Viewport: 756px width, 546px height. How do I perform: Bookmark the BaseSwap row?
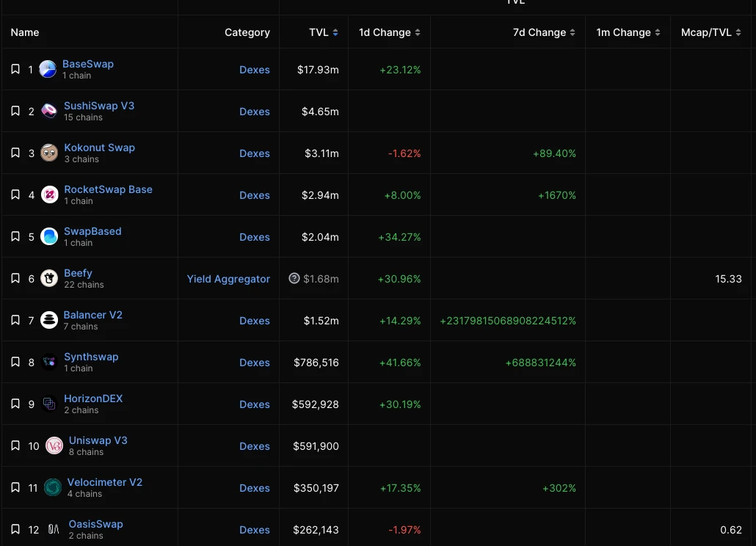click(15, 70)
